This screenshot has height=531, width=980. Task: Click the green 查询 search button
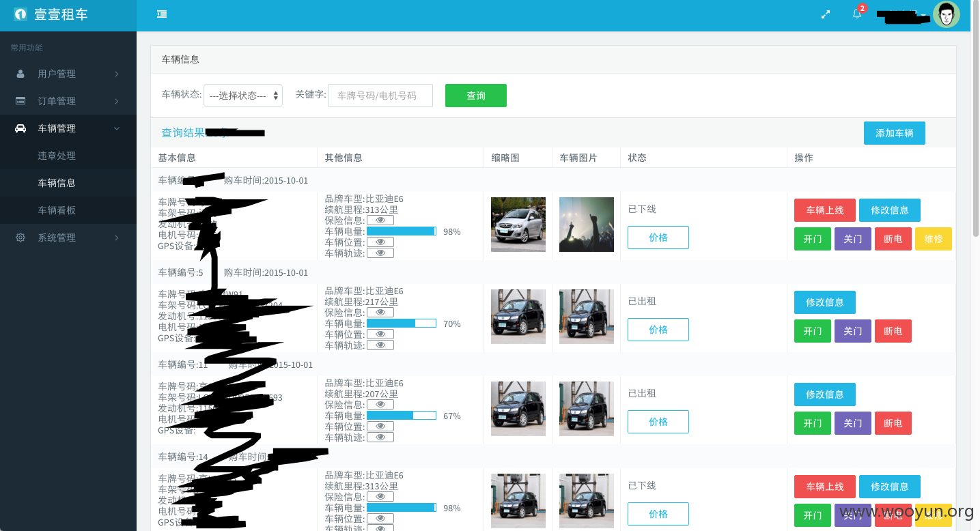click(x=476, y=96)
